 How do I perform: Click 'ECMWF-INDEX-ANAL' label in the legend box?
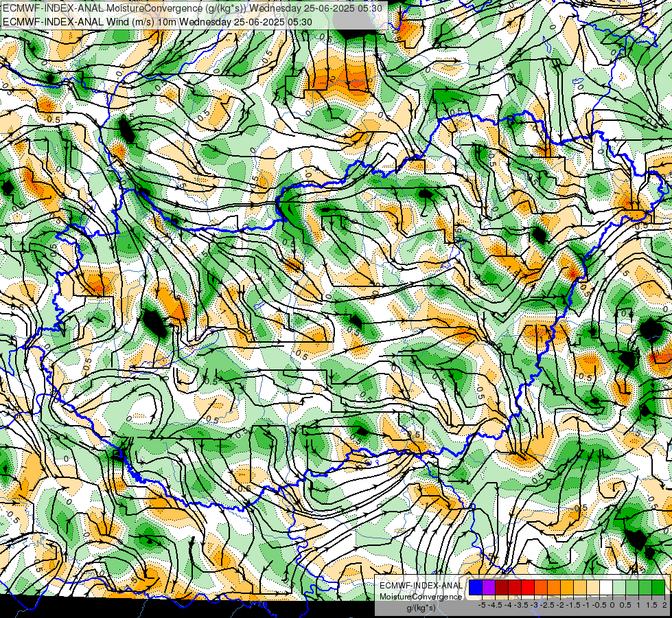tap(421, 586)
